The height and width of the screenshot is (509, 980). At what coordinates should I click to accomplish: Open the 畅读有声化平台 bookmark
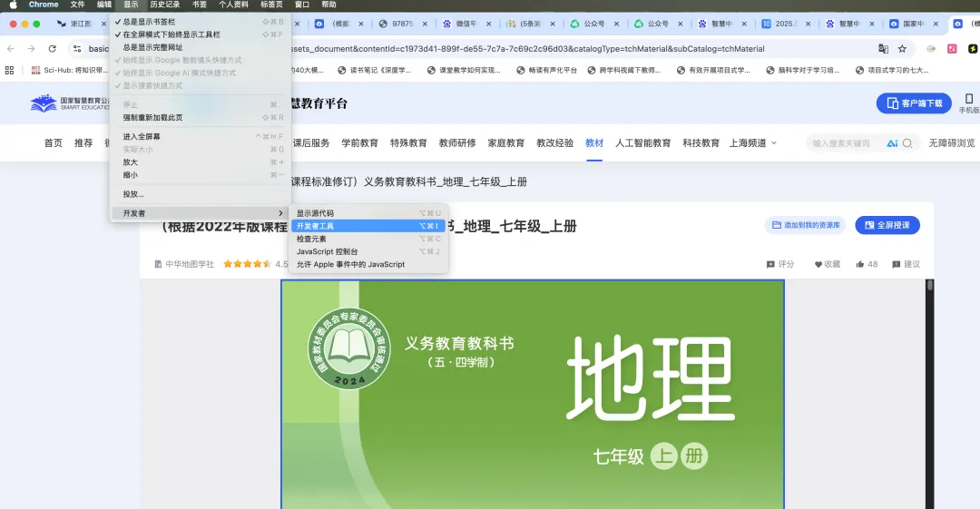tap(546, 71)
